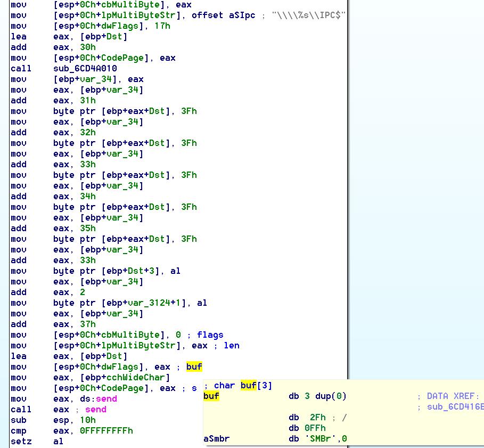The width and height of the screenshot is (484, 448).
Task: Select the 0FFFFFFFFh compare operand
Action: [x=106, y=430]
